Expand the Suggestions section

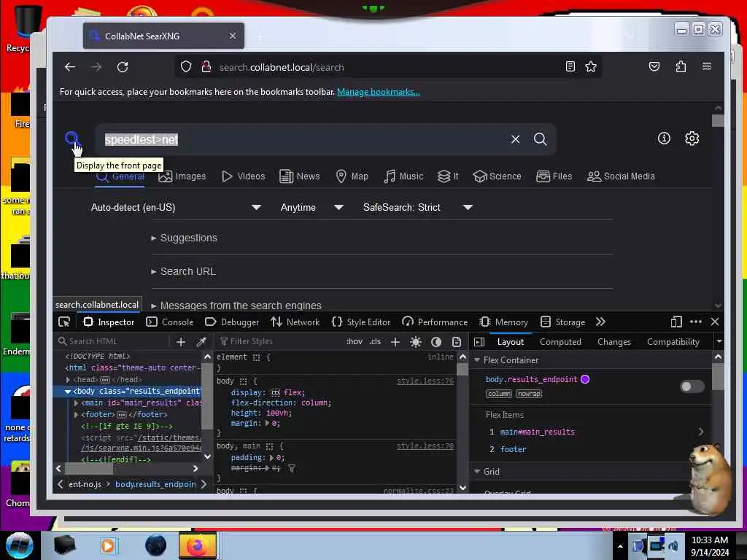184,238
